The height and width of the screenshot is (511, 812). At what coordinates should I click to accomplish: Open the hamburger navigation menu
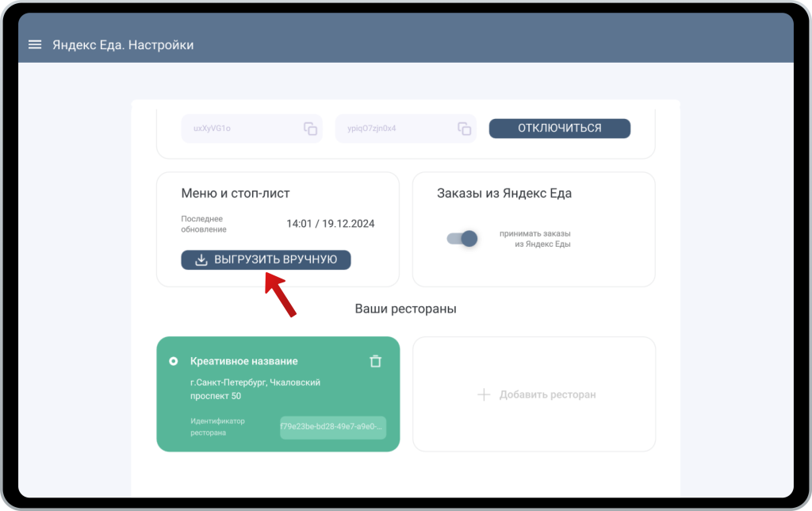[x=35, y=44]
